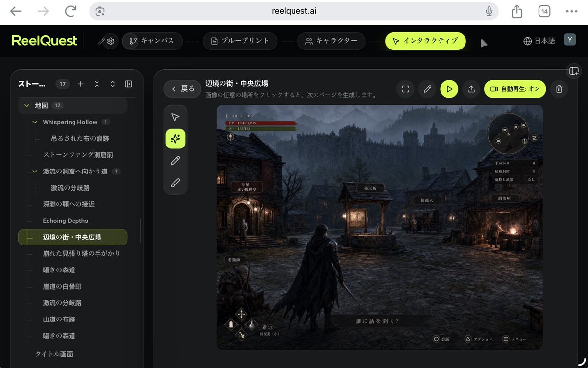The image size is (588, 368).
Task: Select the AI sparkle generate tool
Action: (x=175, y=139)
